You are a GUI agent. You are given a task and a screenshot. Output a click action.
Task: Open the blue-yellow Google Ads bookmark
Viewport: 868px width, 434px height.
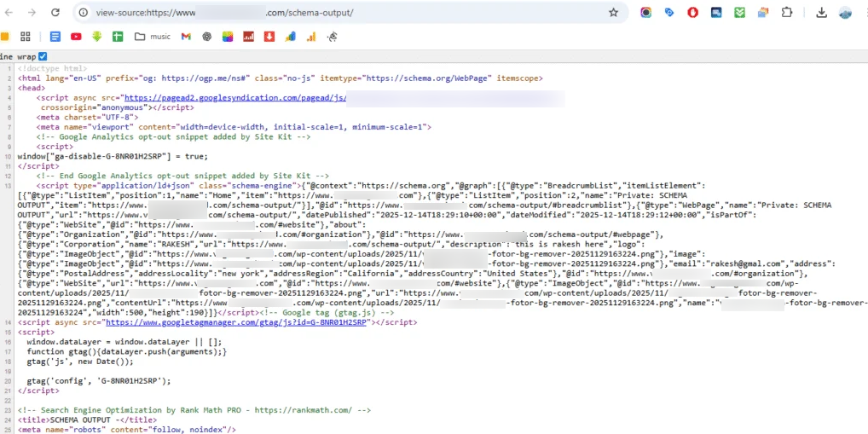click(x=290, y=37)
